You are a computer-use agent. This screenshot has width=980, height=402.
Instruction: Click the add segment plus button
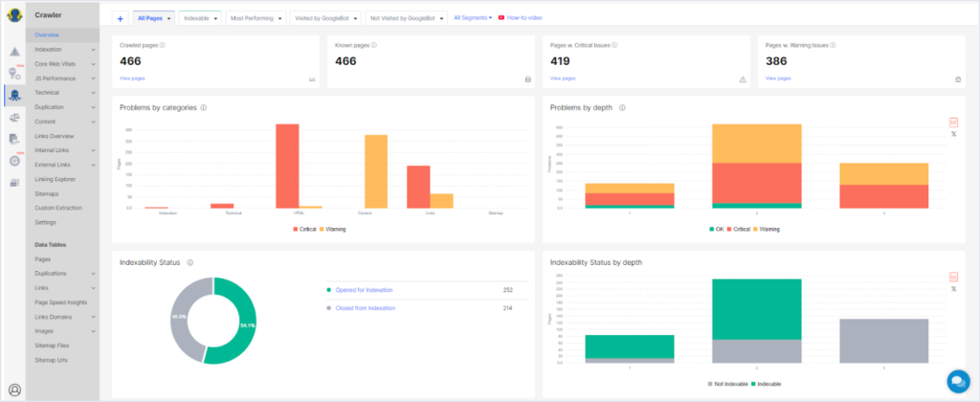point(120,18)
